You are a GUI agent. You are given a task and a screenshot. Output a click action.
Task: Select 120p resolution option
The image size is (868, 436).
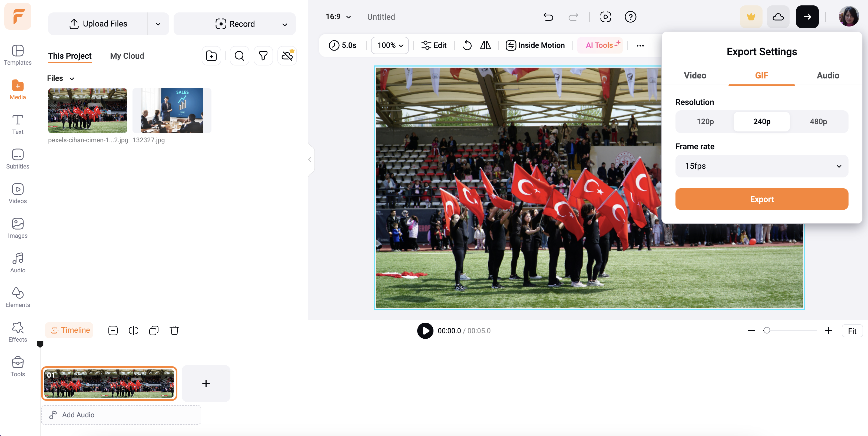click(705, 121)
